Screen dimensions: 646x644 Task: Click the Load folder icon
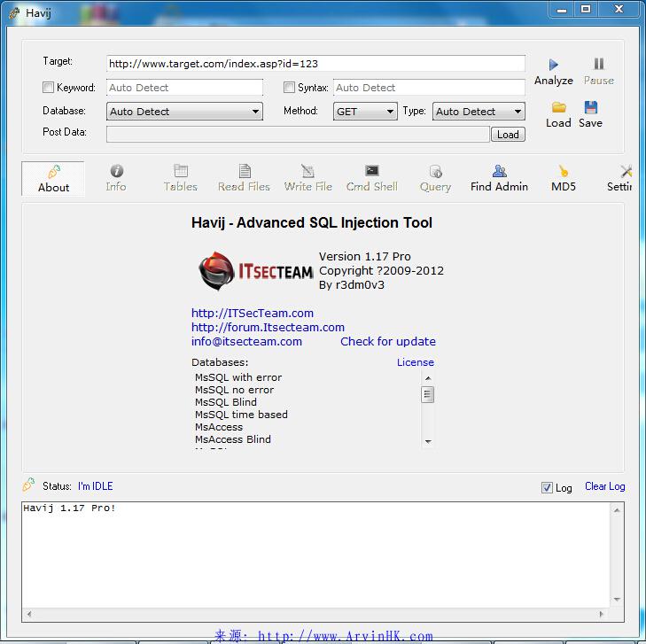[558, 107]
